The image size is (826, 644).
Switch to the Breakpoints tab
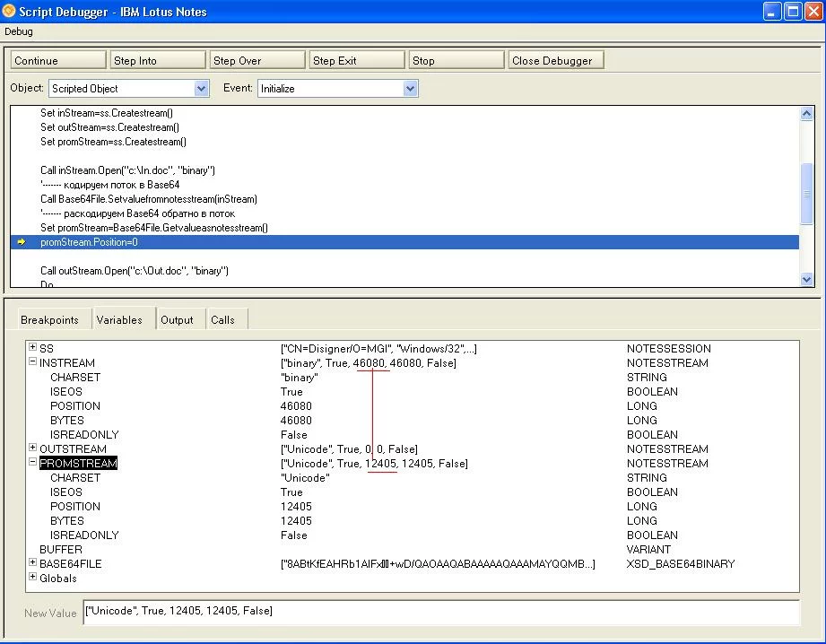click(49, 320)
